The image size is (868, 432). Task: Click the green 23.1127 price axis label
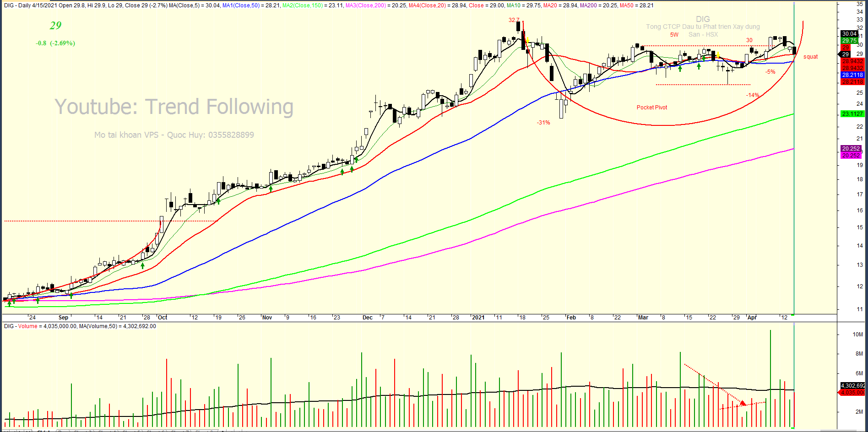(x=852, y=113)
